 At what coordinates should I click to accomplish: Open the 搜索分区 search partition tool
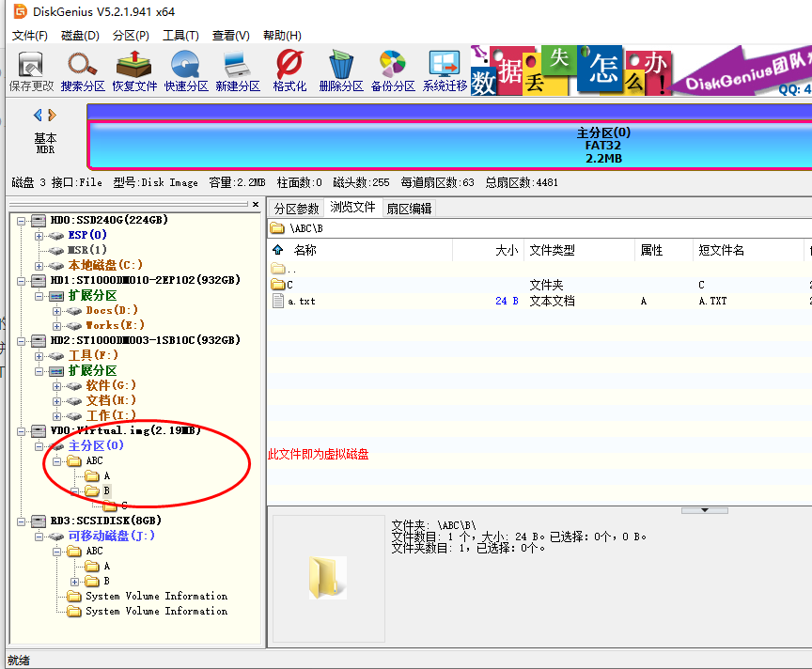[83, 71]
